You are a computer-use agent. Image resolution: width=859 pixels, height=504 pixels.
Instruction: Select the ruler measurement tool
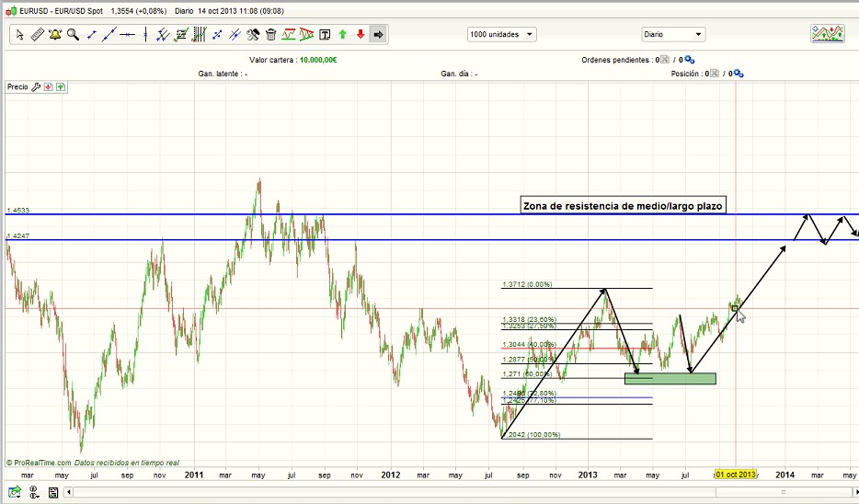click(38, 35)
